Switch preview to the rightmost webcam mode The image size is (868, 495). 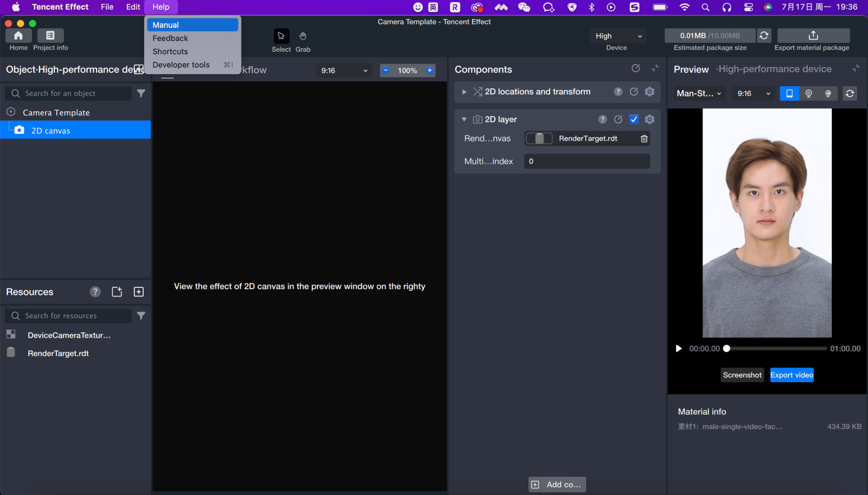tap(828, 93)
